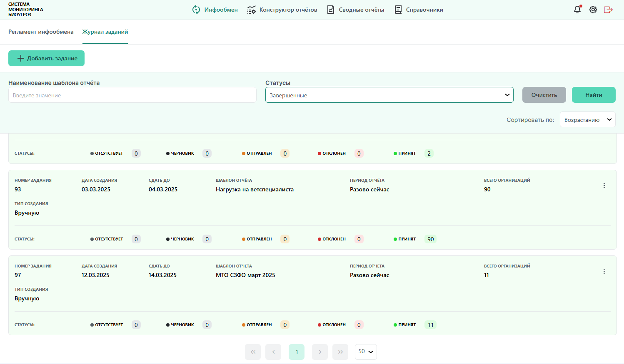Viewport: 624px width, 364px height.
Task: Click the red logout icon
Action: (608, 10)
